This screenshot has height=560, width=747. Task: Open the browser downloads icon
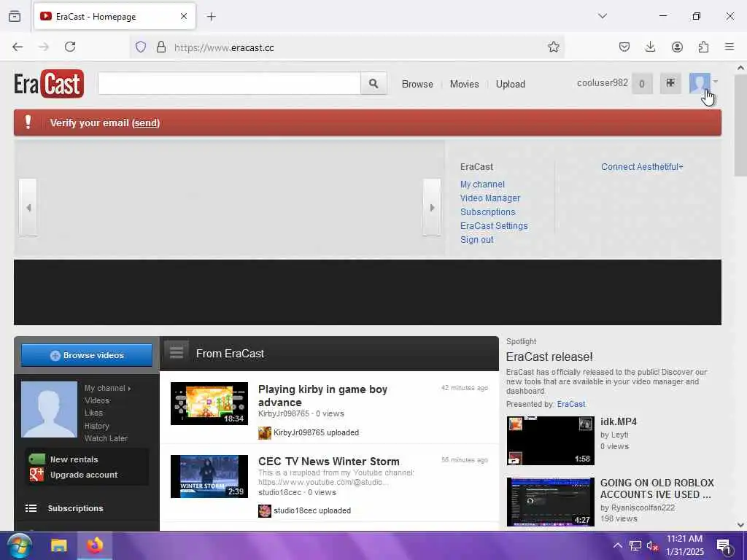650,47
